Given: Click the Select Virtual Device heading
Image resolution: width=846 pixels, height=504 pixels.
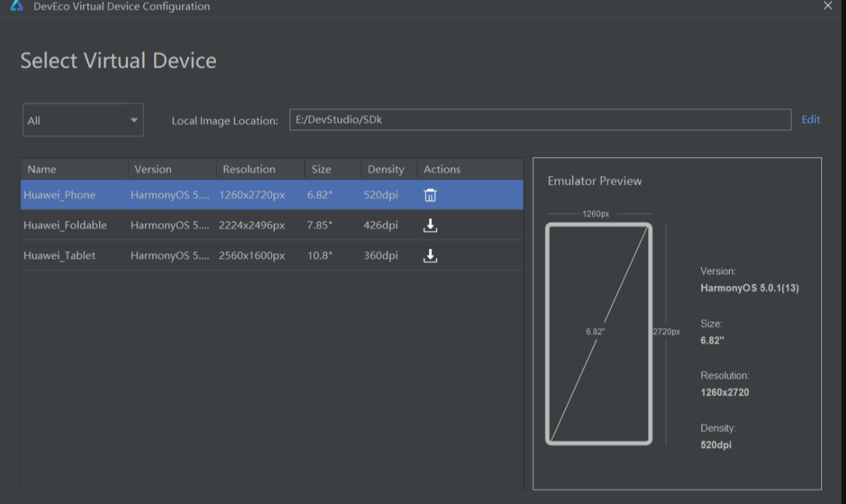Looking at the screenshot, I should [118, 60].
